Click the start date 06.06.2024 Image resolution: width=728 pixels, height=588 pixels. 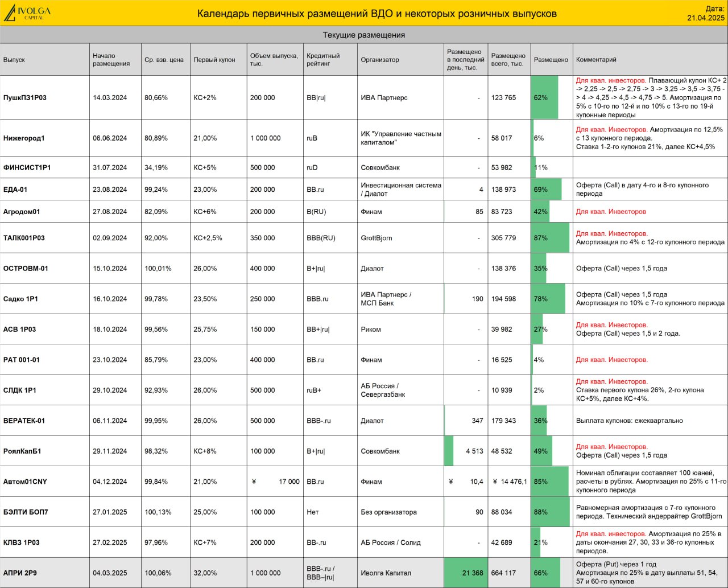click(x=110, y=138)
